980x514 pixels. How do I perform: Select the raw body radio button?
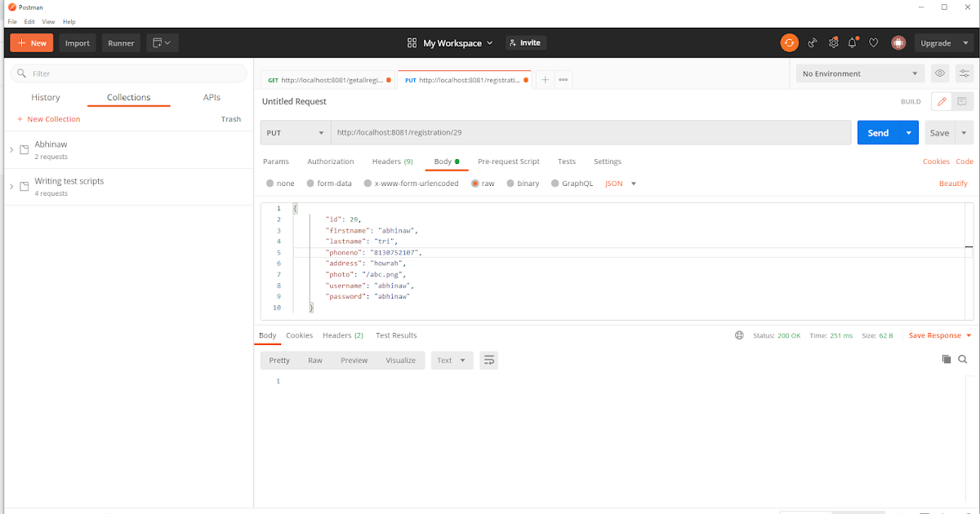(474, 183)
